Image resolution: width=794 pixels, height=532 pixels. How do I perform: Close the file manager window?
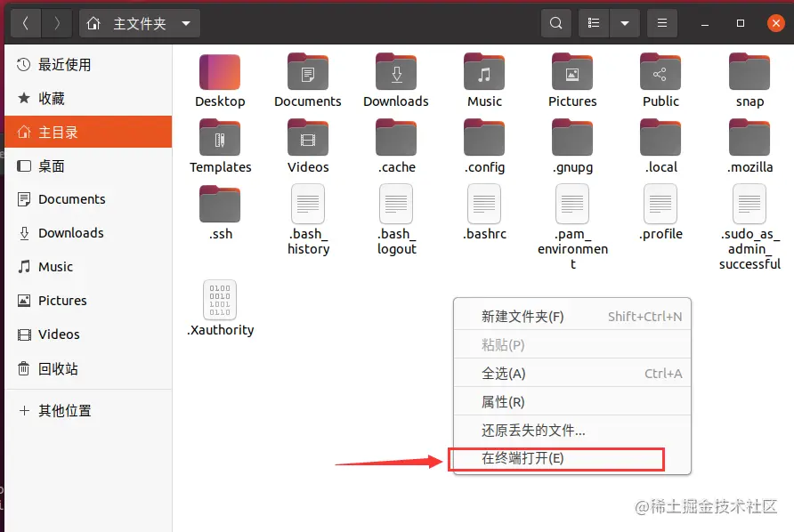[776, 23]
